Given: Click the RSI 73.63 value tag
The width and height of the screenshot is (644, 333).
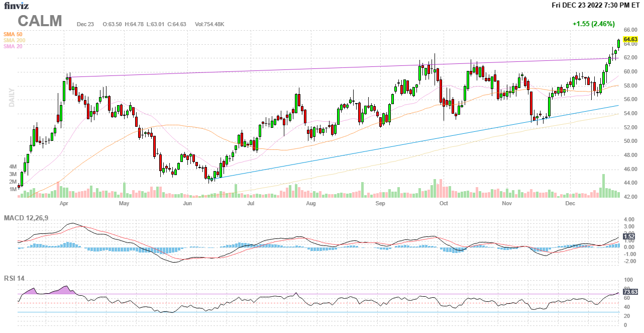Looking at the screenshot, I should pos(630,292).
